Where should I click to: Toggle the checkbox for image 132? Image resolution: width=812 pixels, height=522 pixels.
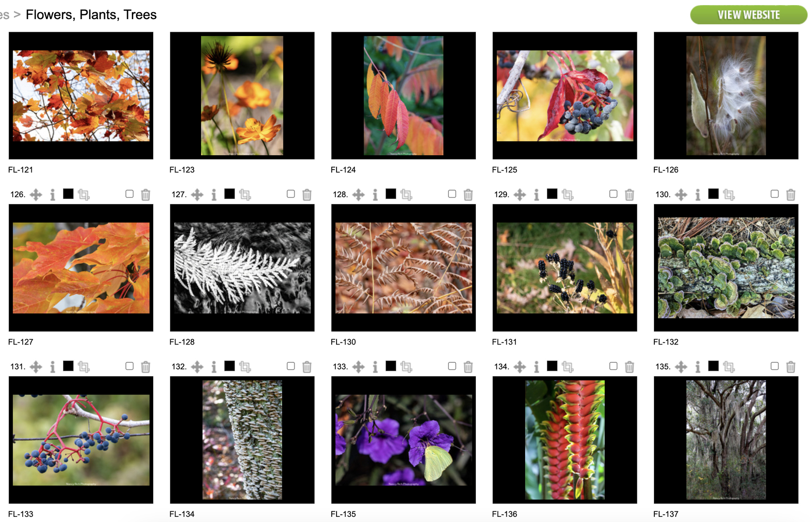click(291, 366)
